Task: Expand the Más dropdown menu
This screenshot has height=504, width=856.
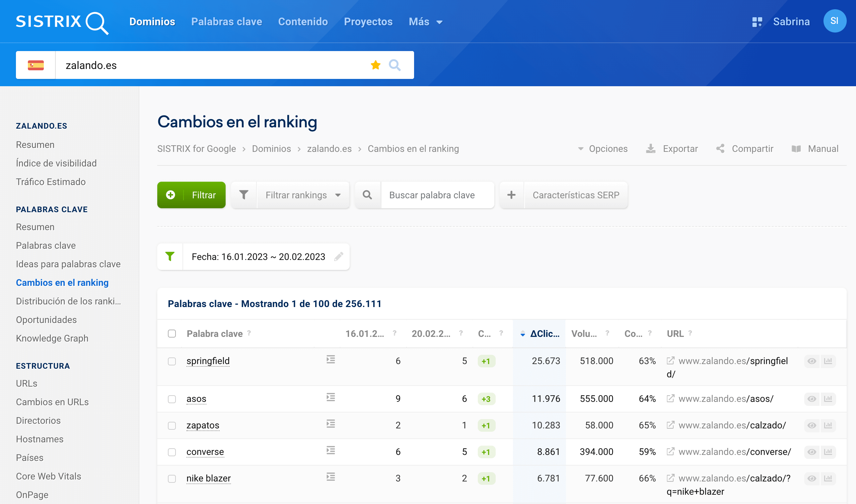Action: click(x=425, y=22)
